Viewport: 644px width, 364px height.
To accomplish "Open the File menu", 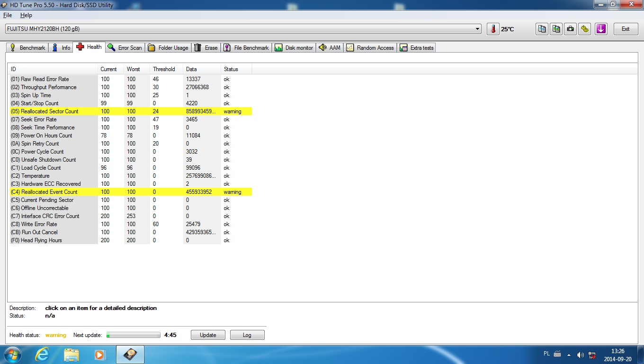I will click(8, 15).
